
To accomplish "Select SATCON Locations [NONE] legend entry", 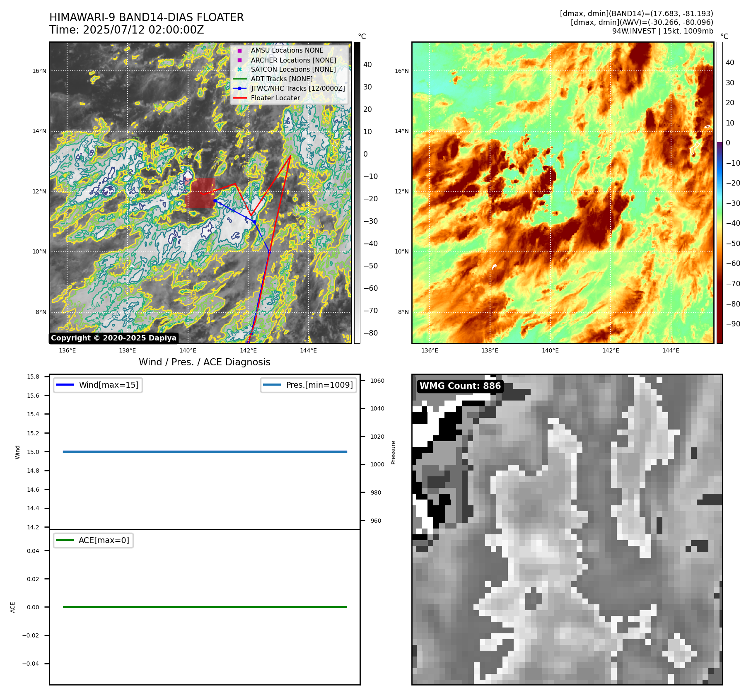I will 293,70.
